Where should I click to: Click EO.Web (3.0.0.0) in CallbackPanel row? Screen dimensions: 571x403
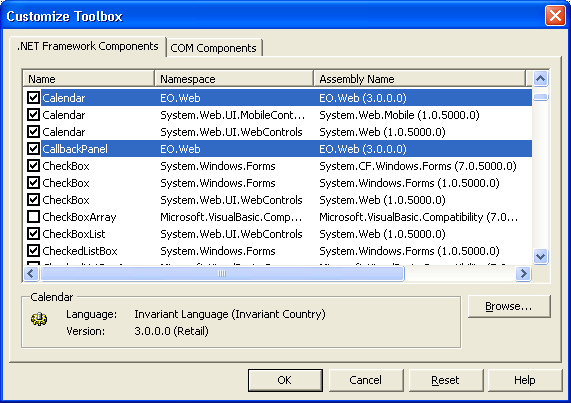tap(363, 149)
